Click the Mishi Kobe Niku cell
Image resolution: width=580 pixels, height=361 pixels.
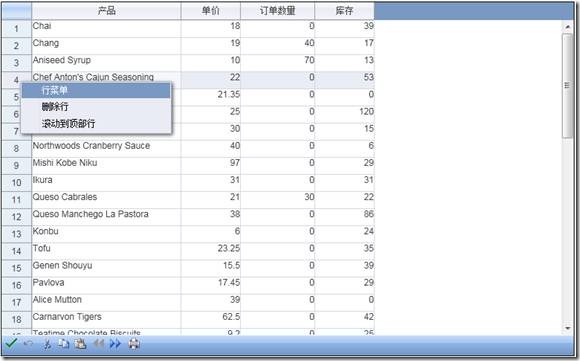pyautogui.click(x=107, y=165)
